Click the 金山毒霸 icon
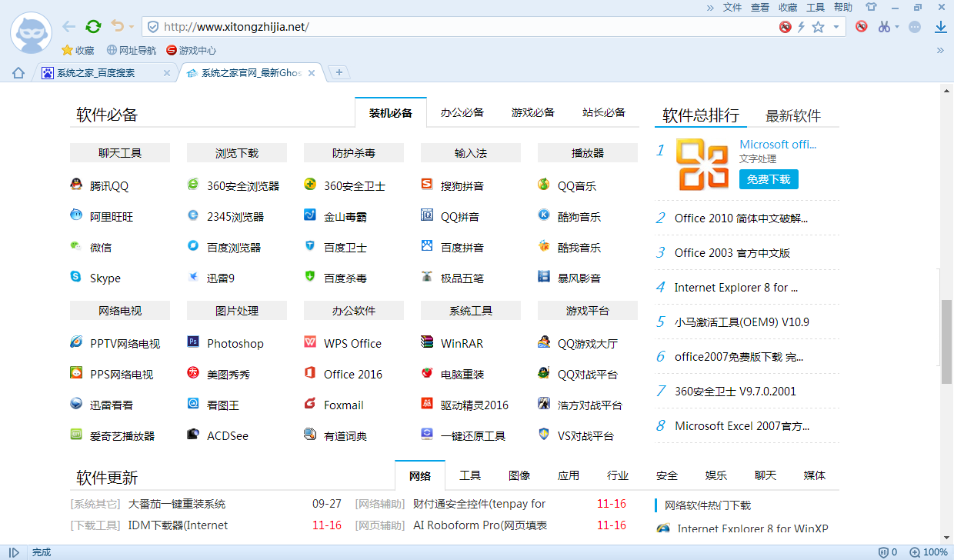This screenshot has width=954, height=560. [x=310, y=215]
